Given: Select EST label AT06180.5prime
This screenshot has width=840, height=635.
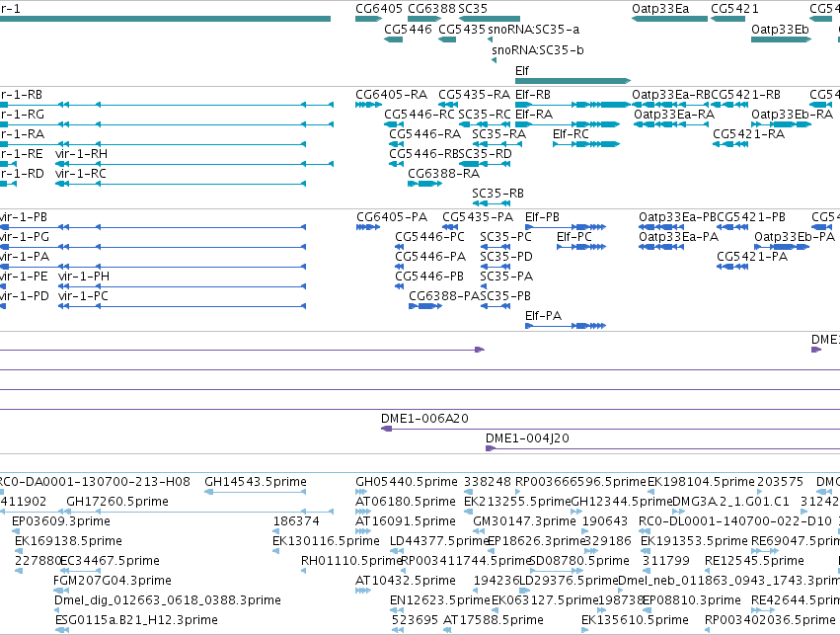Looking at the screenshot, I should point(406,502).
